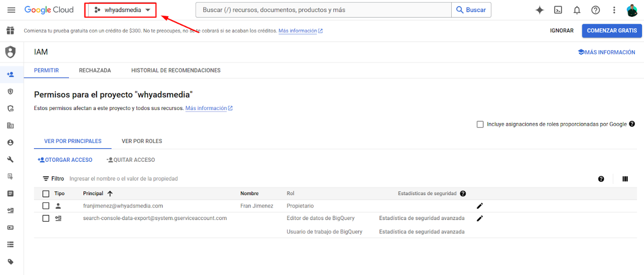Check the select-all checkbox in table header
The height and width of the screenshot is (275, 644).
46,194
